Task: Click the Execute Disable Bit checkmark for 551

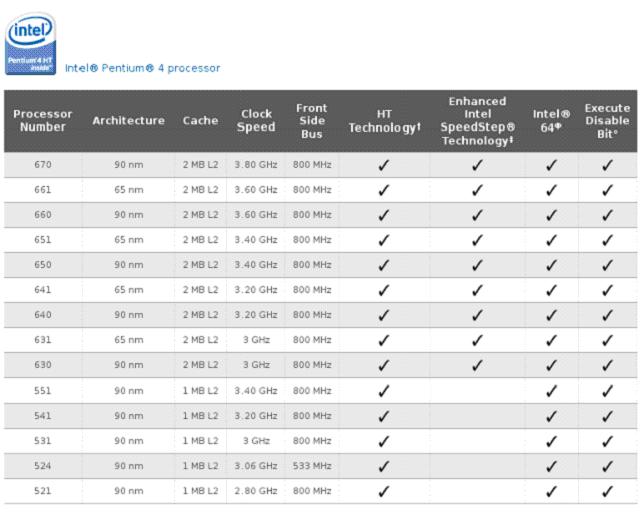Action: pos(607,390)
